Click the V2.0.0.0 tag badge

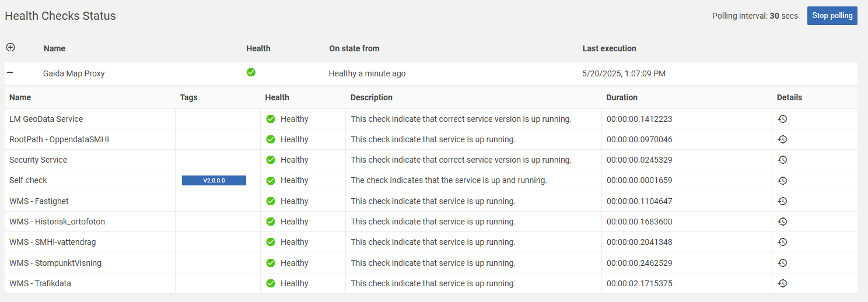click(x=213, y=181)
